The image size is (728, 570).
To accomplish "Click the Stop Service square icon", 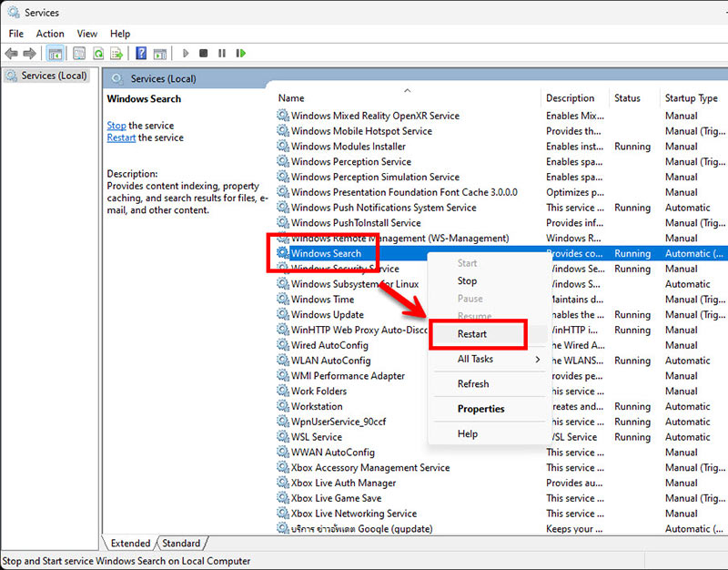I will point(203,54).
